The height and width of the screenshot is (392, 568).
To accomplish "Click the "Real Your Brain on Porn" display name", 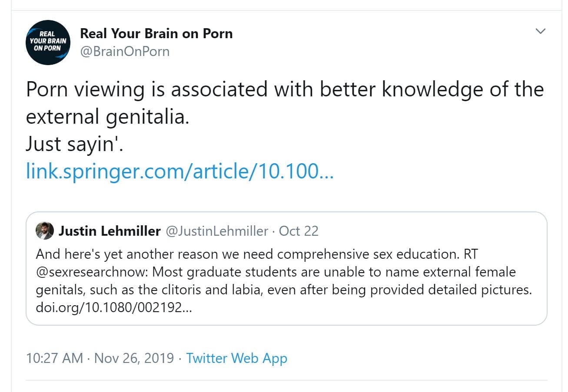I will pos(156,33).
